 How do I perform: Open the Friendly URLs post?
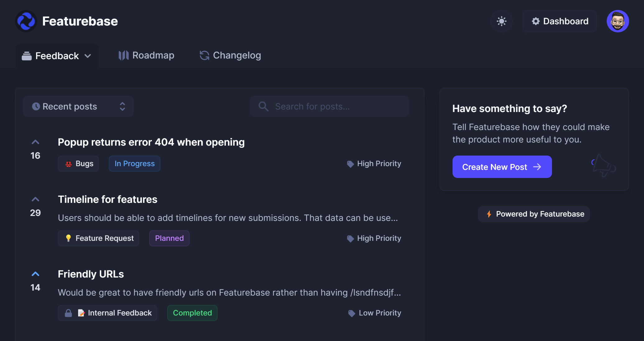[91, 274]
